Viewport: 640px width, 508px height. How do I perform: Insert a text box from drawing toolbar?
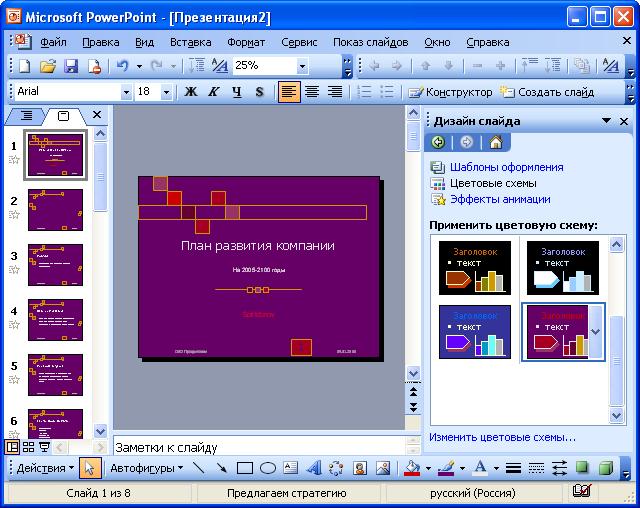pyautogui.click(x=290, y=468)
